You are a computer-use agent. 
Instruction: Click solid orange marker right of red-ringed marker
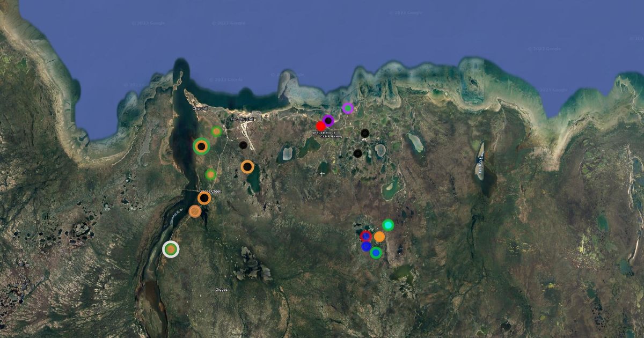(x=379, y=237)
